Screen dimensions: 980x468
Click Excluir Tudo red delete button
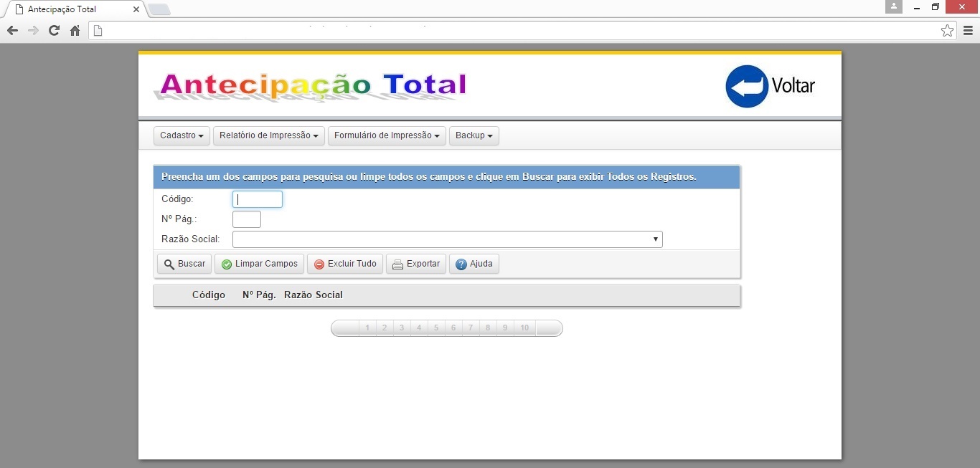pyautogui.click(x=344, y=264)
